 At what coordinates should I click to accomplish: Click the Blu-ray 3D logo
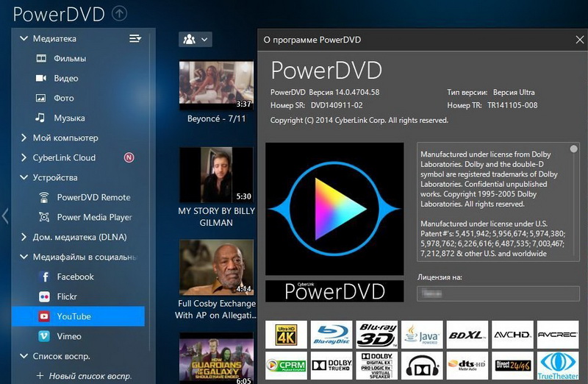[x=376, y=335]
